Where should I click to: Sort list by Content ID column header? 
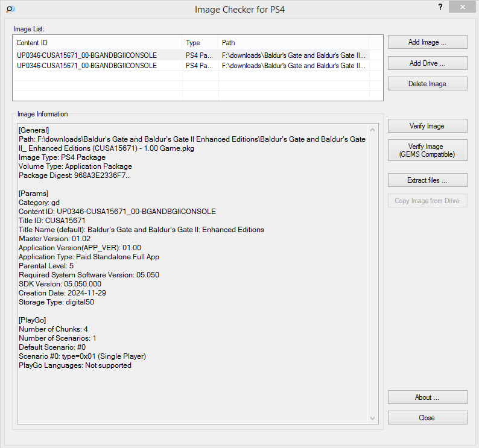click(98, 42)
